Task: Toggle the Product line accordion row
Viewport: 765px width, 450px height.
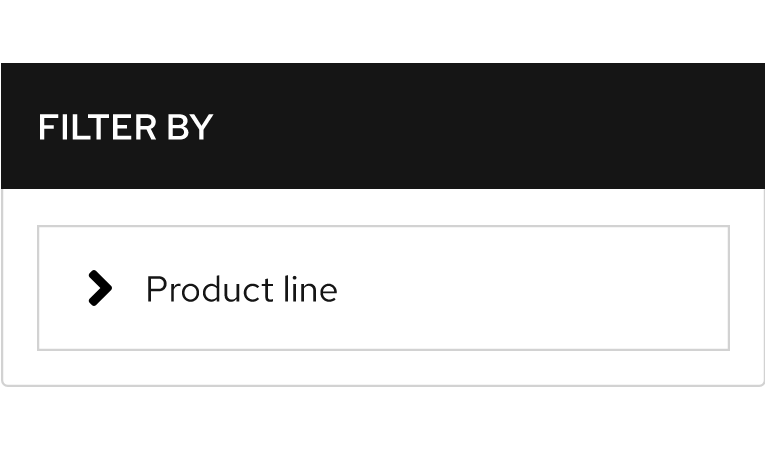Action: (382, 288)
